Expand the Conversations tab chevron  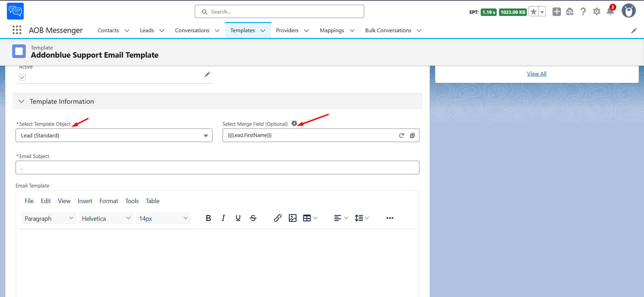tap(217, 31)
